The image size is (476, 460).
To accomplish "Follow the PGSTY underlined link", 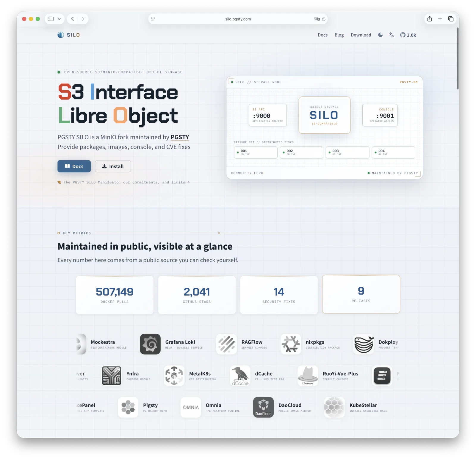I will point(180,137).
